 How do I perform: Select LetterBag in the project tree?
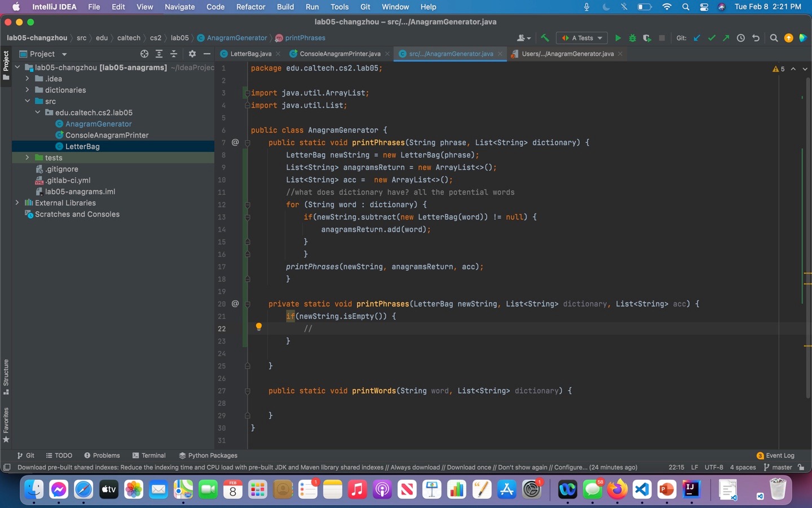(x=82, y=146)
